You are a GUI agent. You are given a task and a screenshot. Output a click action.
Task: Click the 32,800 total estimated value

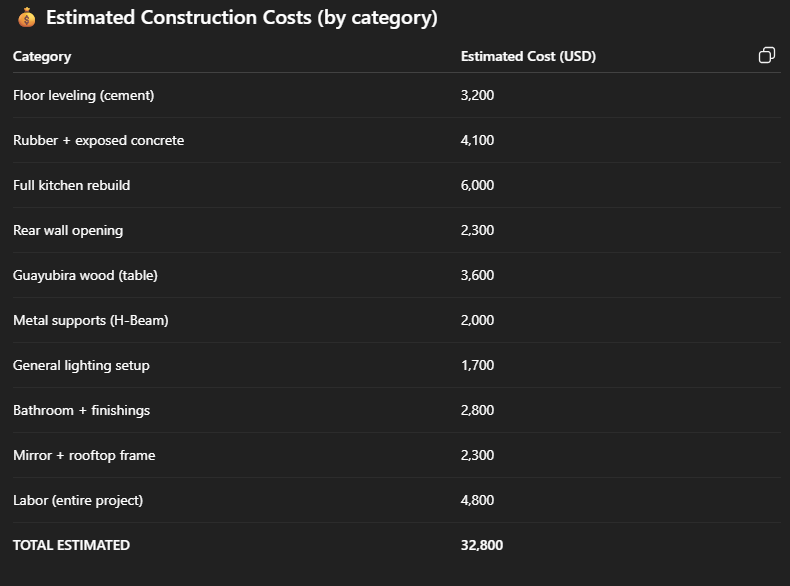pos(482,545)
